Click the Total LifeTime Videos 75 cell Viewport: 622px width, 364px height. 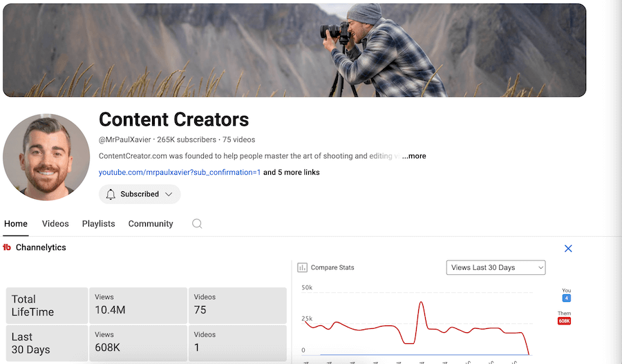[x=238, y=306]
